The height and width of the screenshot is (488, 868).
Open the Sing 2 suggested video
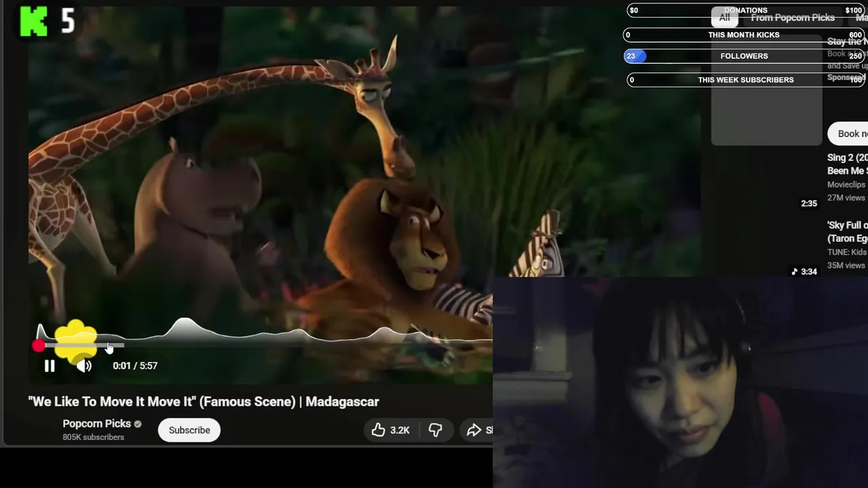(x=847, y=164)
